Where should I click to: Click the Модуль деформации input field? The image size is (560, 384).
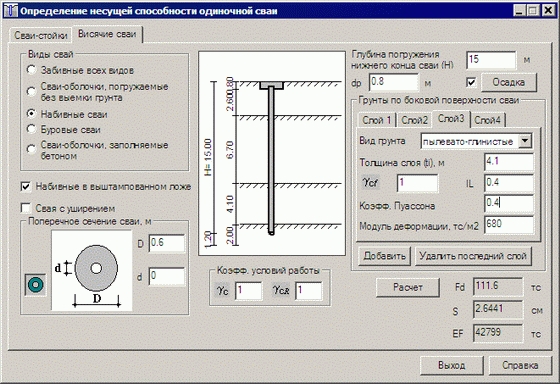click(x=509, y=225)
